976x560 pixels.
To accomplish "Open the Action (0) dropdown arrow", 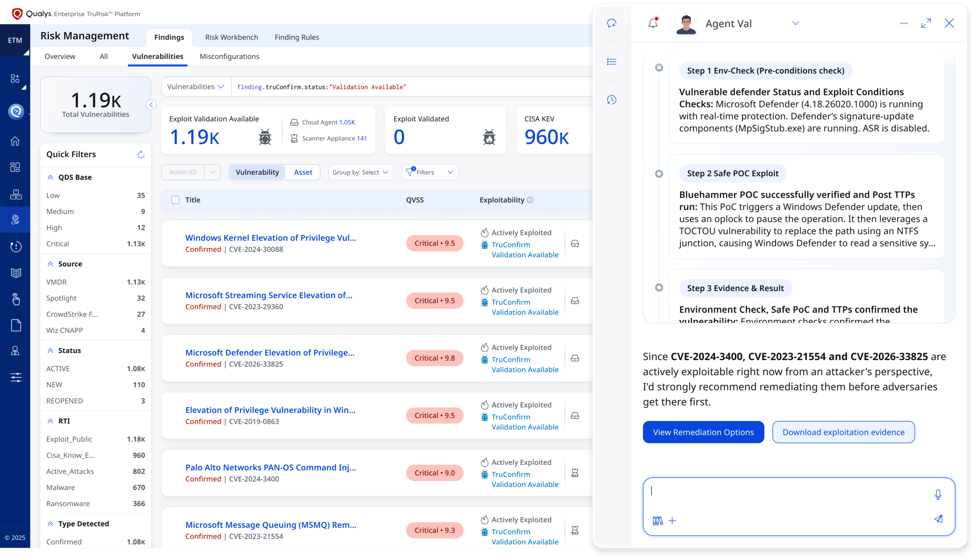I will coord(212,172).
